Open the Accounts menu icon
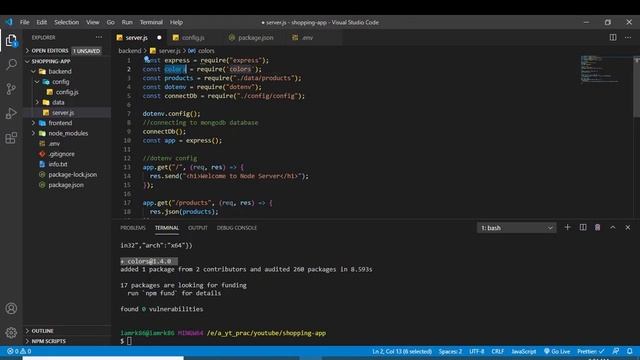The width and height of the screenshot is (640, 360). click(11, 308)
